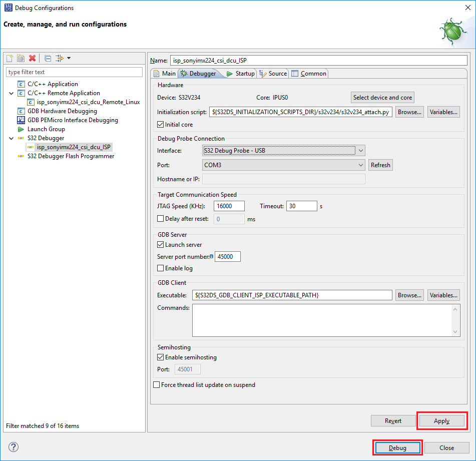Click the Commands text area
Screen dimensions: 476x461
tap(322, 320)
